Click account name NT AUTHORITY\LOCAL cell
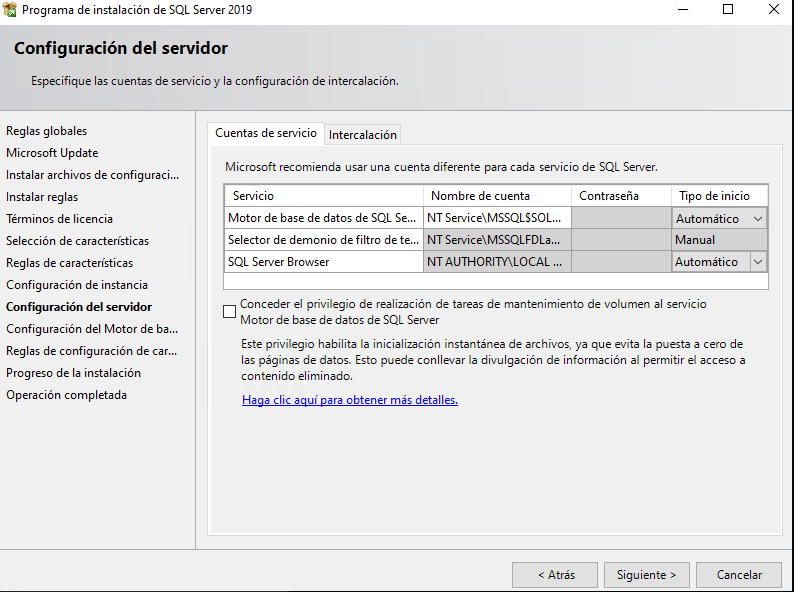 click(497, 262)
